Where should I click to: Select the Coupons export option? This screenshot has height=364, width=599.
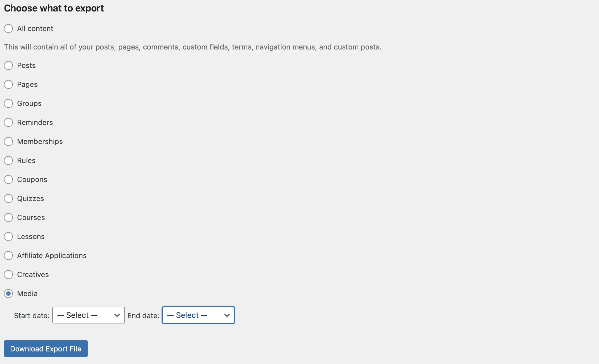tap(8, 179)
